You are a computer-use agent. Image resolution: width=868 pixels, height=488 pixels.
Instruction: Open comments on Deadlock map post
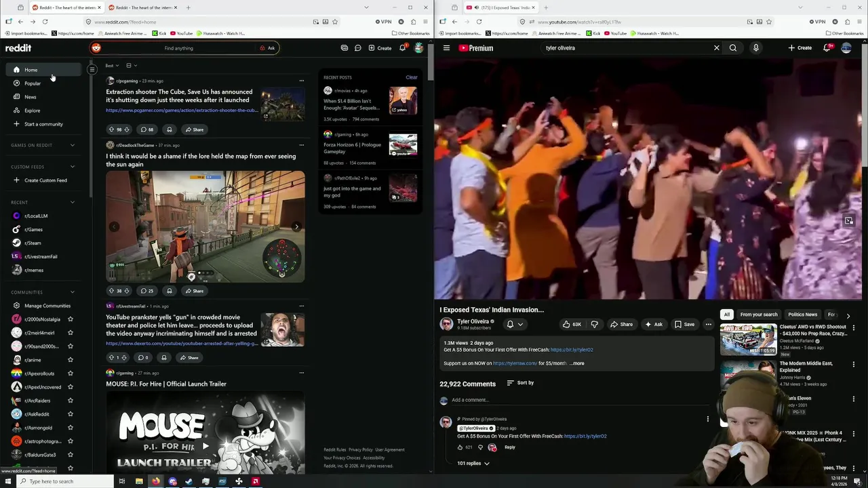coord(146,291)
